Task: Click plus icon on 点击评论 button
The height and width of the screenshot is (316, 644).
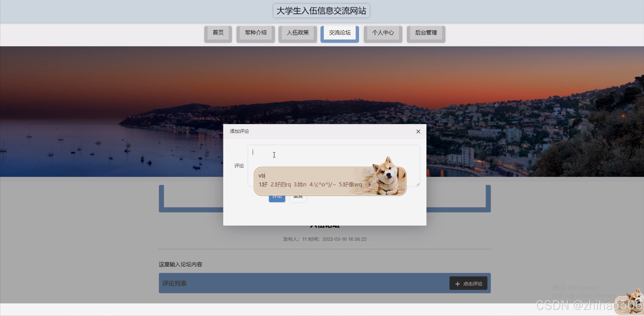Action: pyautogui.click(x=457, y=284)
